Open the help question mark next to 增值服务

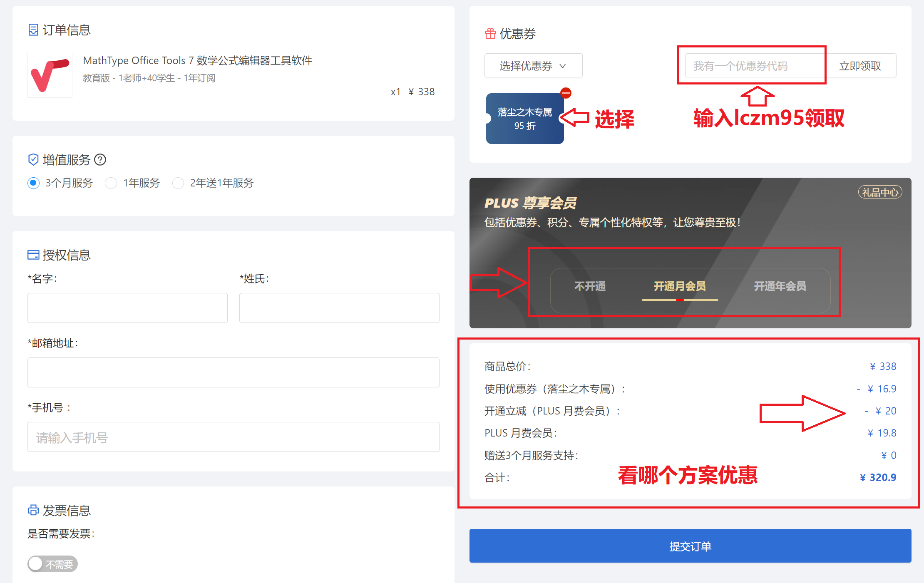click(x=100, y=159)
